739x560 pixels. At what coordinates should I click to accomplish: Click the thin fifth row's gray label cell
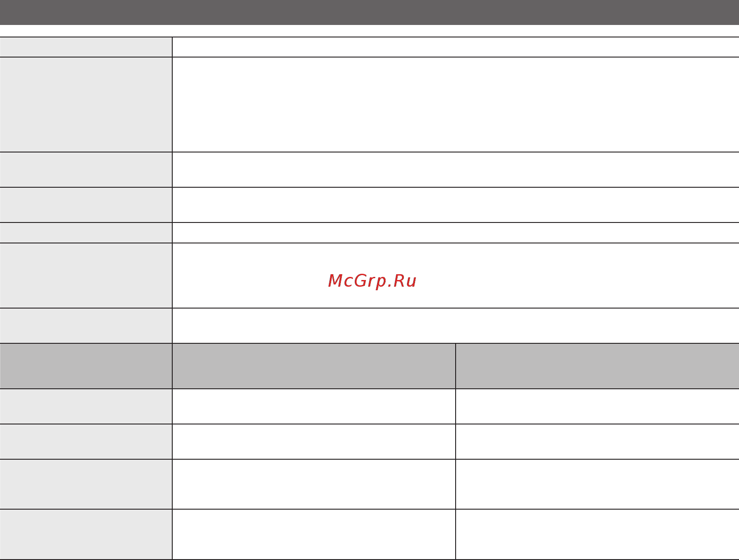click(86, 233)
